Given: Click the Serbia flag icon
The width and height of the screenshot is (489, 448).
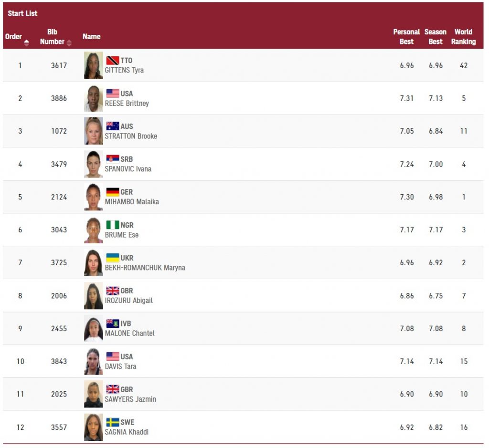Looking at the screenshot, I should pyautogui.click(x=113, y=159).
